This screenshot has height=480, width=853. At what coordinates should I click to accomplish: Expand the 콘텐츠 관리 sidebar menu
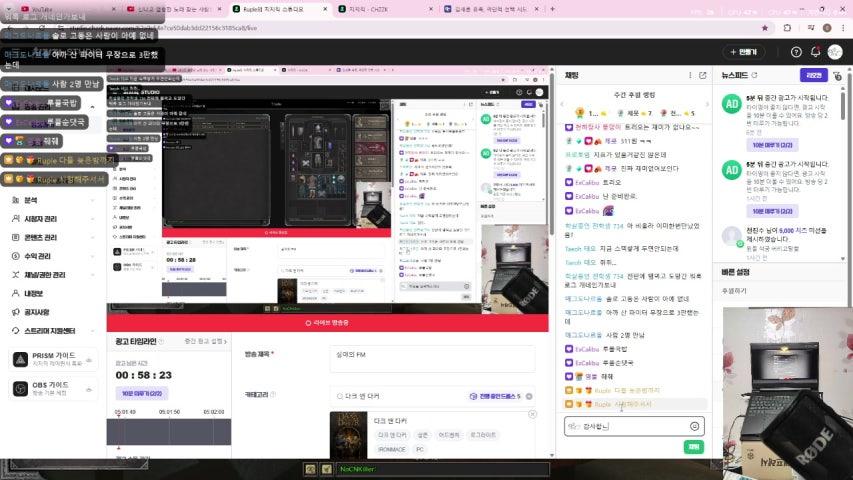[53, 237]
